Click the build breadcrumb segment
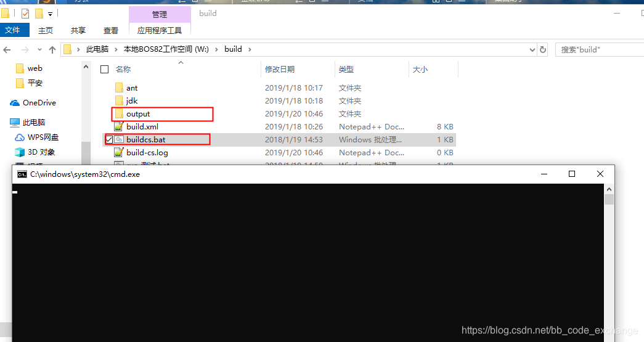This screenshot has height=342, width=644. coord(233,49)
